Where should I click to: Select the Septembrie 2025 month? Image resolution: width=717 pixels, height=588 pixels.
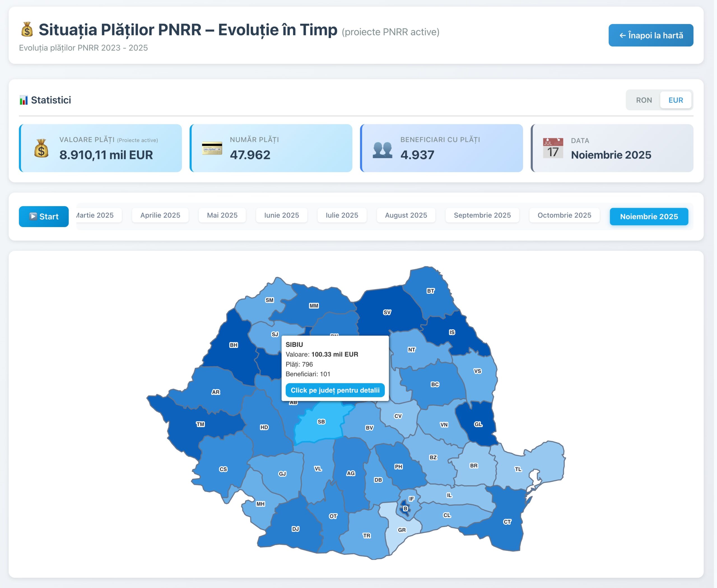[482, 215]
